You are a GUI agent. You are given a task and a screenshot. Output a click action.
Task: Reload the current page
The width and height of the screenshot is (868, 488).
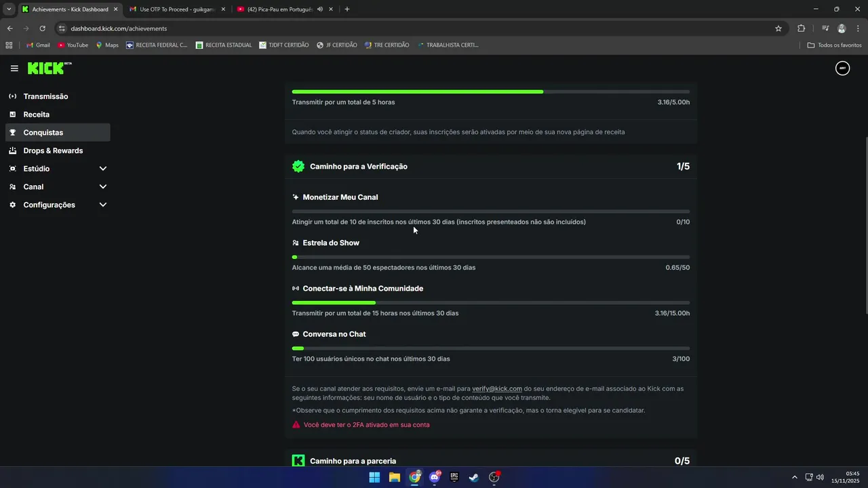coord(42,28)
